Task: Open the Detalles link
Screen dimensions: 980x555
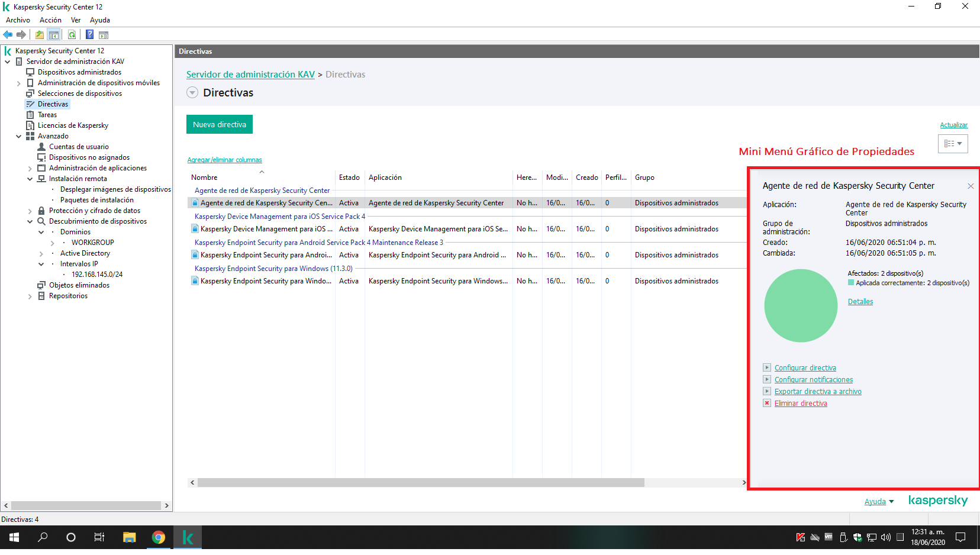Action: pos(860,302)
